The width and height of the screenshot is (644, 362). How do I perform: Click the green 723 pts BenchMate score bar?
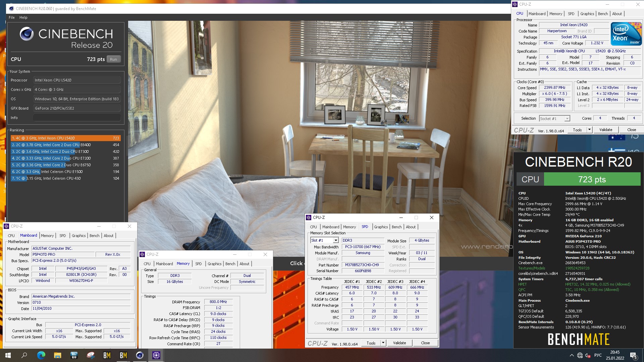[x=592, y=179]
